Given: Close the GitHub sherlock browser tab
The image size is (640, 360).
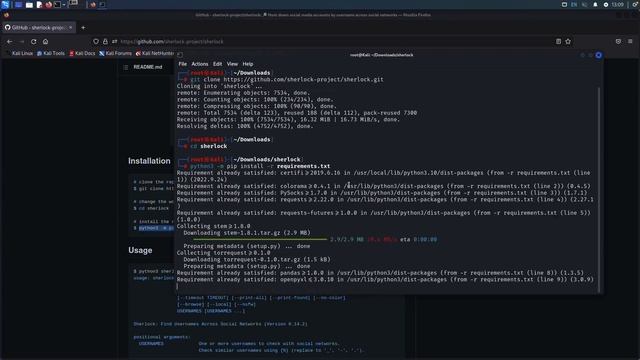Looking at the screenshot, I should pos(71,27).
